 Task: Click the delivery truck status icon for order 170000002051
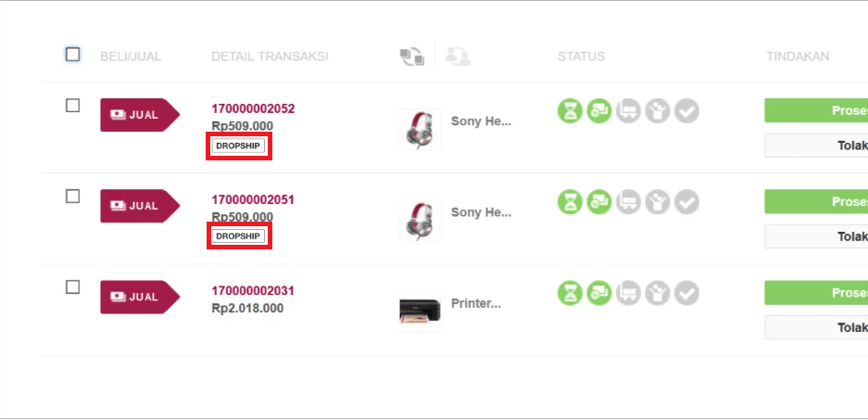(628, 202)
